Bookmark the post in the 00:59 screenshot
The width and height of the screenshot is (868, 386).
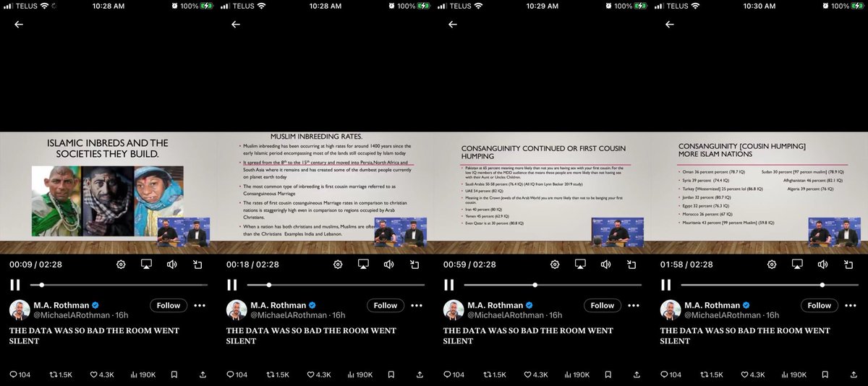click(608, 374)
